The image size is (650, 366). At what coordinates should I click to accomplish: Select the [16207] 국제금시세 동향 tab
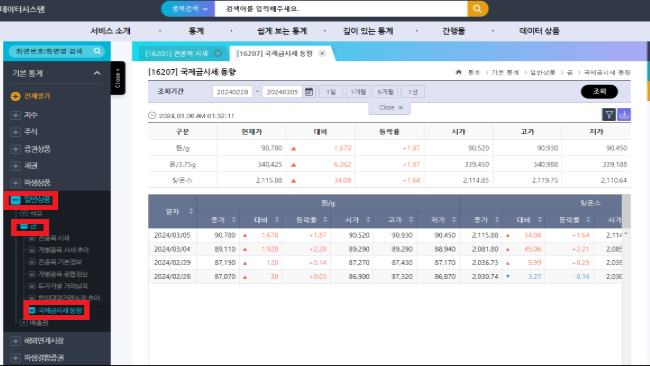(274, 53)
